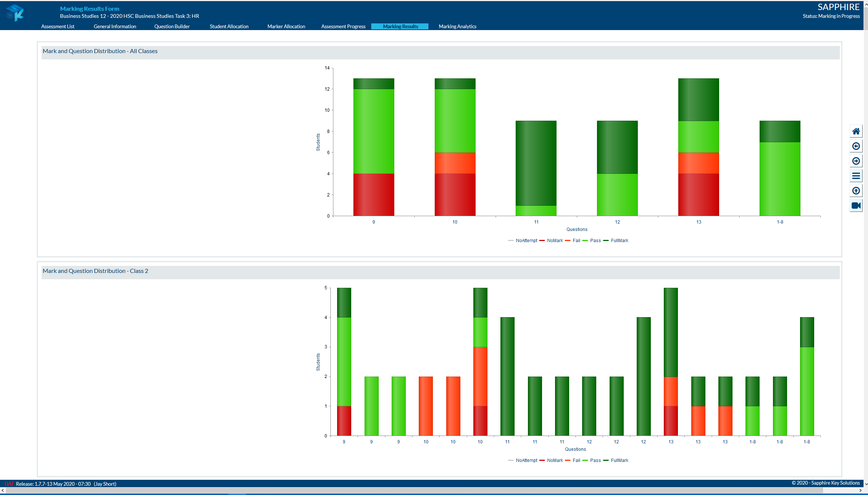The image size is (868, 495).
Task: Toggle Pass legend in All Classes chart
Action: pyautogui.click(x=591, y=241)
